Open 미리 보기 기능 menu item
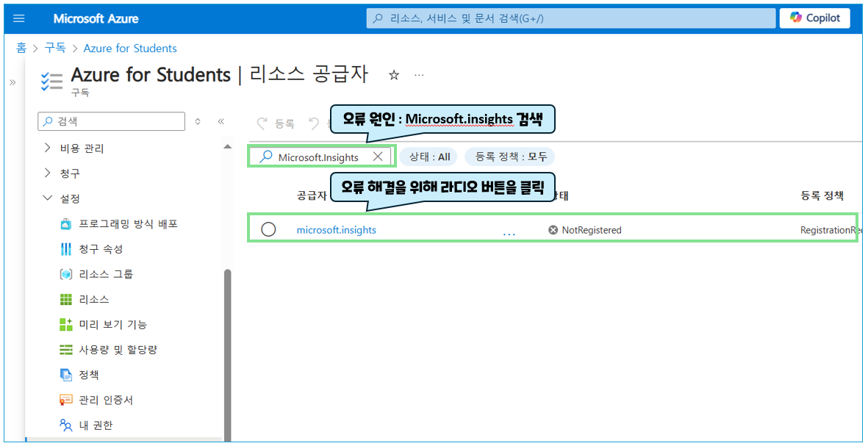Screen dimensions: 868x446 click(113, 324)
